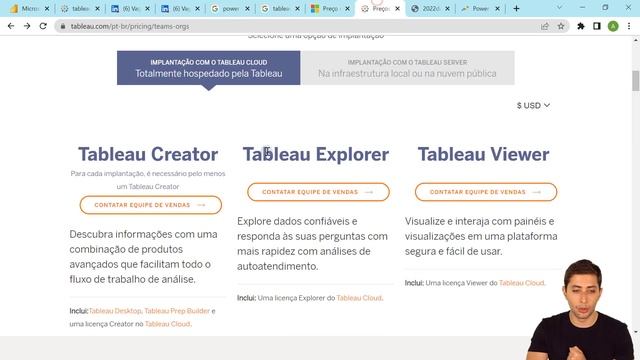Click the 'Tableau Viewer' heading

[x=483, y=154]
